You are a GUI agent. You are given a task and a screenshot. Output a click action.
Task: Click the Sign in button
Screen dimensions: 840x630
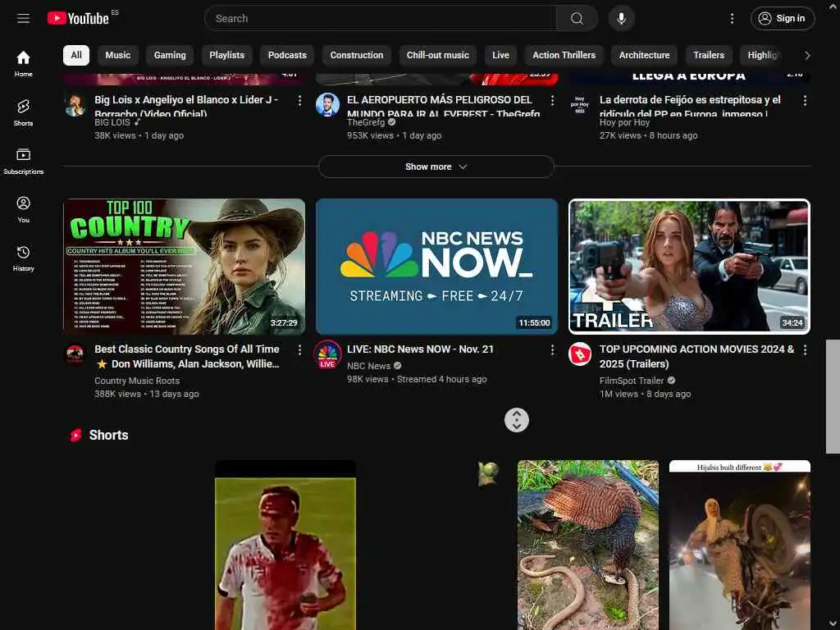point(783,19)
